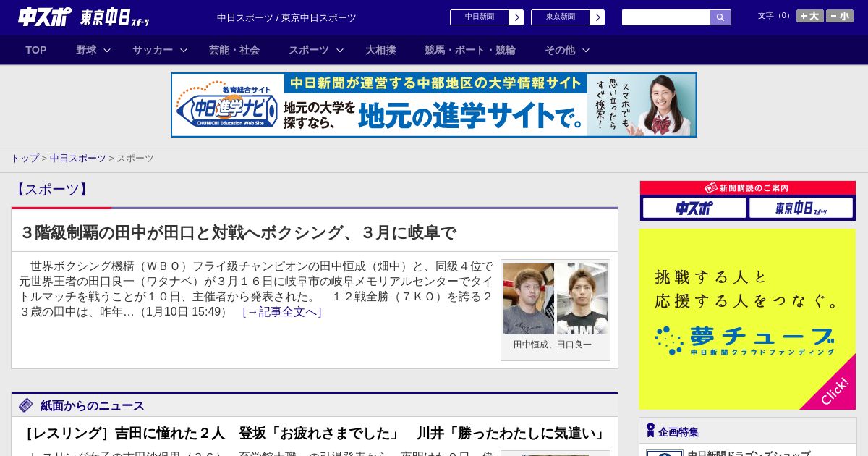Click the 中日進学ナビ banner advertisement
The height and width of the screenshot is (456, 868).
click(x=434, y=105)
